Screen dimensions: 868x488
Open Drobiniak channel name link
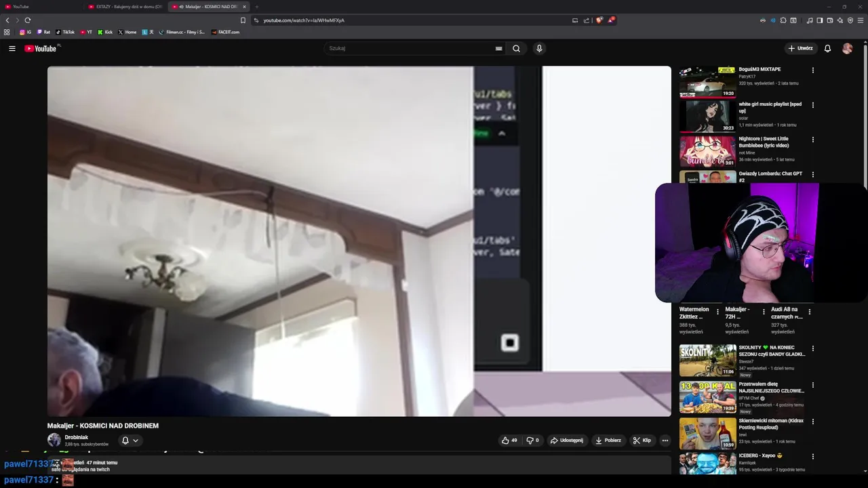coord(77,437)
